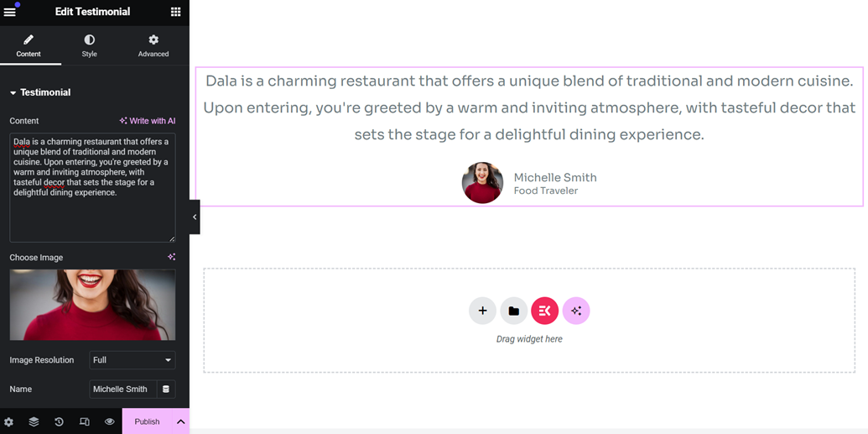Open the widgets grid panel
This screenshot has height=434, width=868.
(175, 12)
